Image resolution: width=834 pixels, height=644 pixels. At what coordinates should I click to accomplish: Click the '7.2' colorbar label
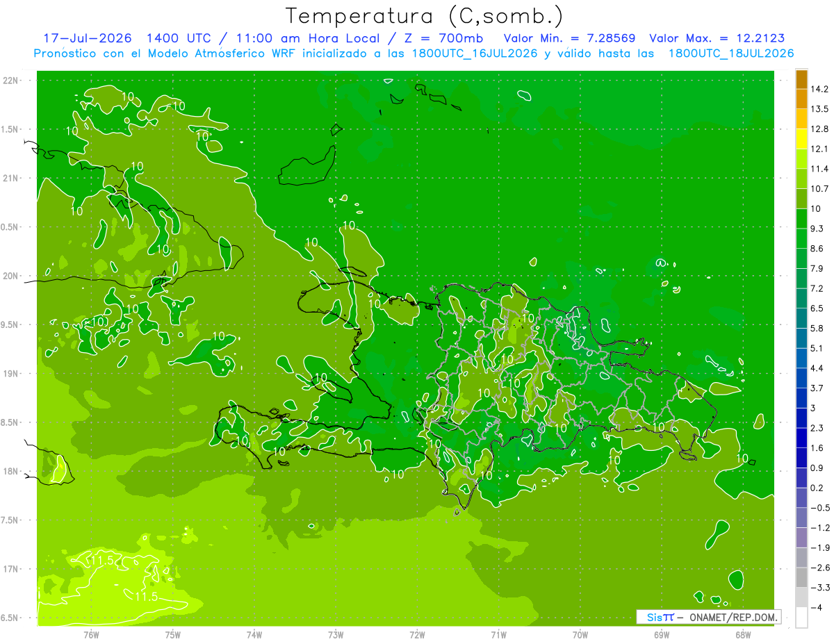pyautogui.click(x=818, y=288)
